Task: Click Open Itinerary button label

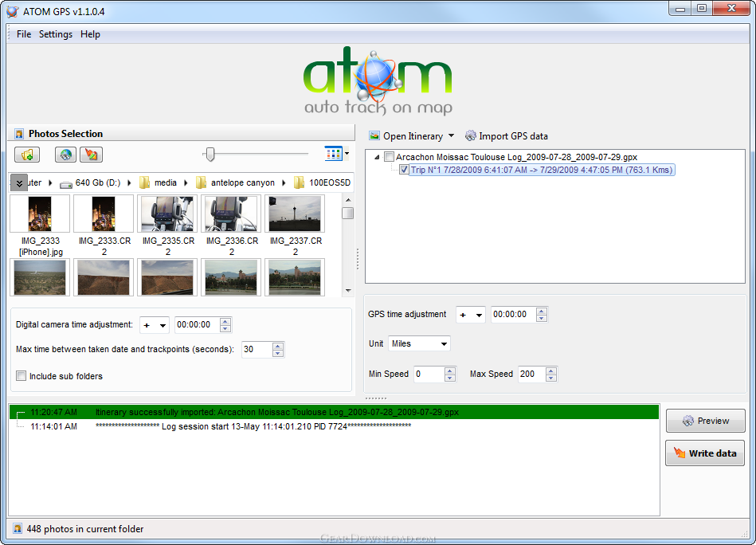Action: (x=413, y=136)
